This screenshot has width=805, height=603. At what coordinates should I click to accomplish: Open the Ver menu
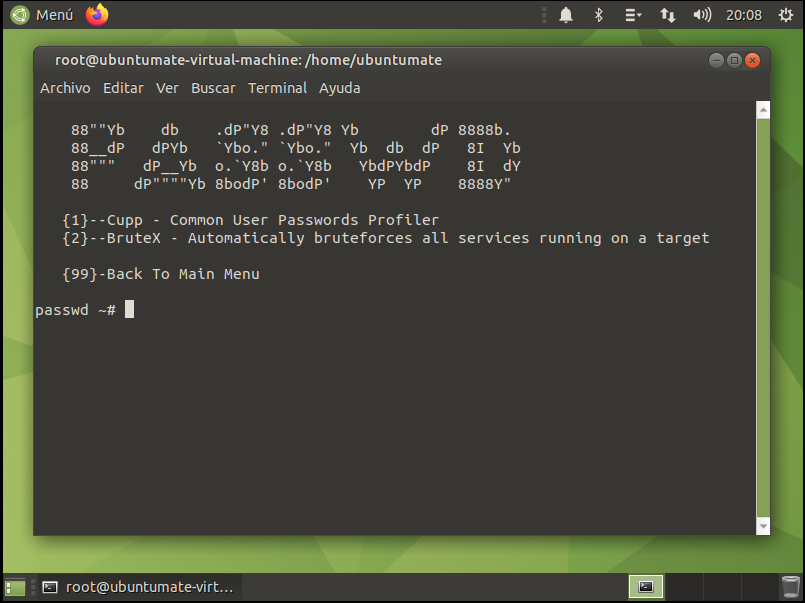(x=167, y=88)
